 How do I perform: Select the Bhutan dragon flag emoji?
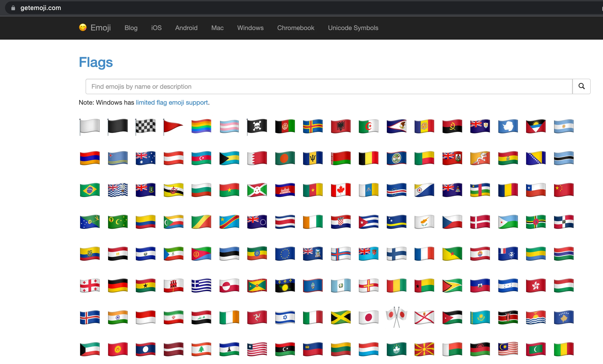point(480,158)
